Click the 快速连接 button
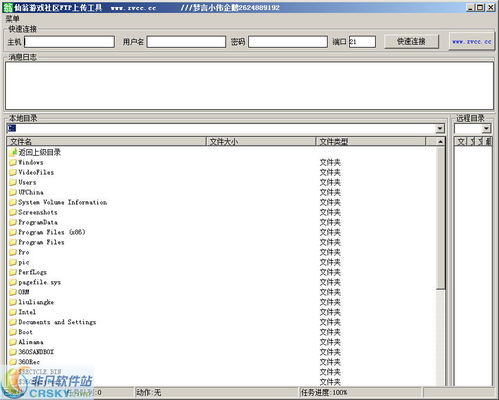The image size is (499, 400). pyautogui.click(x=411, y=42)
